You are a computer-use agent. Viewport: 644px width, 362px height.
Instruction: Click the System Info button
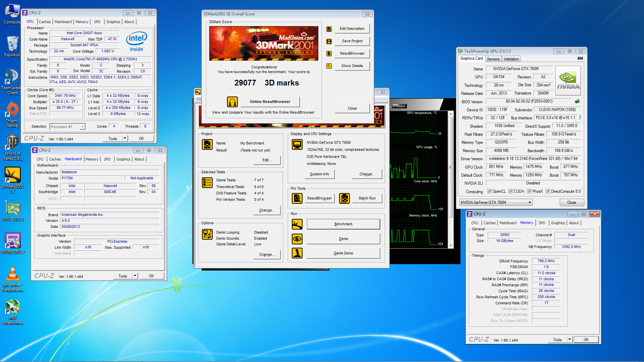319,174
